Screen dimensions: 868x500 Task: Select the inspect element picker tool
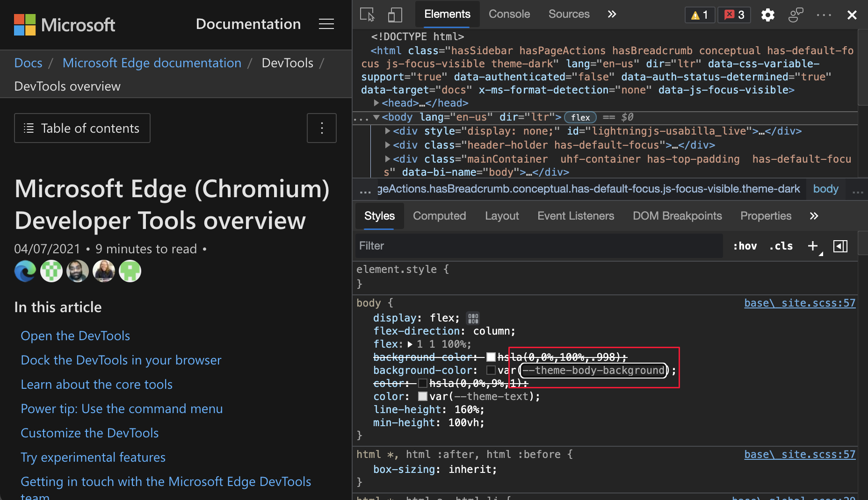[x=367, y=14]
